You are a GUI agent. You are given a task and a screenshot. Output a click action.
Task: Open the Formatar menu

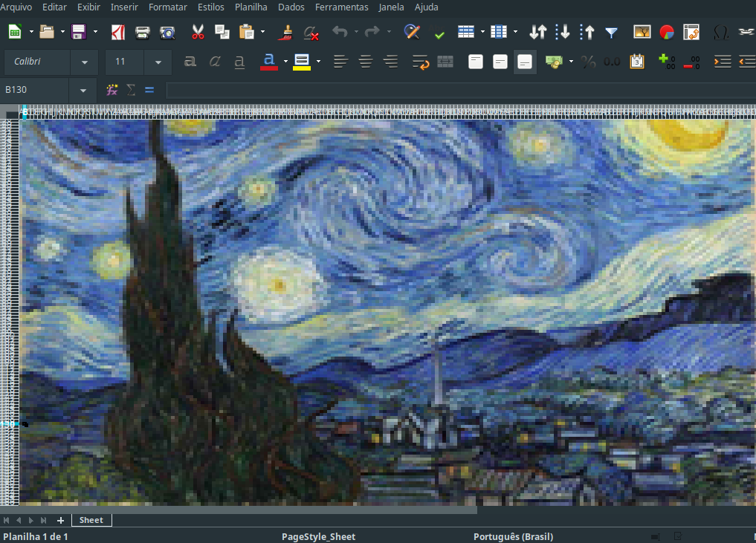click(168, 7)
